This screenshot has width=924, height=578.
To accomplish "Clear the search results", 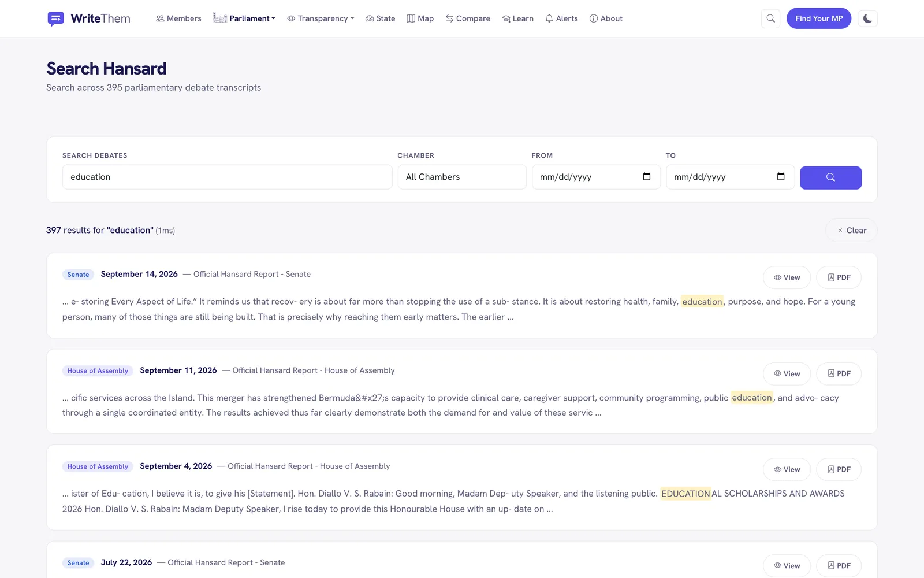I will (851, 230).
